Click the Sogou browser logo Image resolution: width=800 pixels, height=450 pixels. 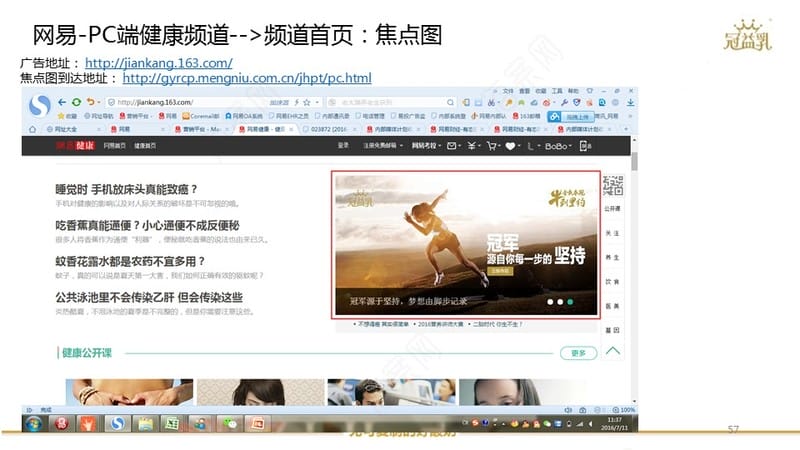(x=39, y=106)
